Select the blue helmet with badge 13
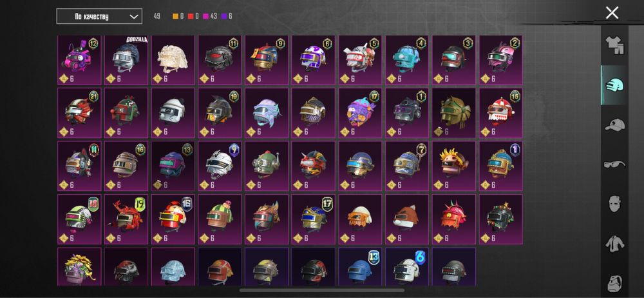Screen dimensions: 644x298 click(x=360, y=267)
